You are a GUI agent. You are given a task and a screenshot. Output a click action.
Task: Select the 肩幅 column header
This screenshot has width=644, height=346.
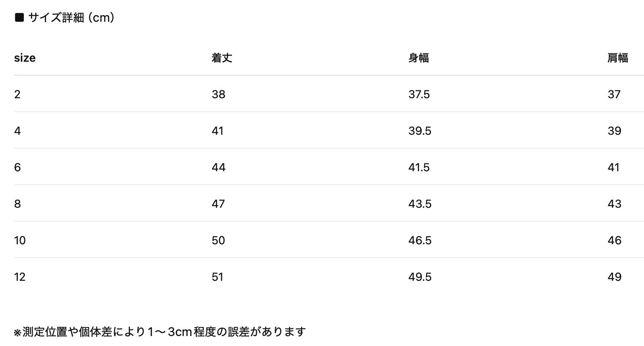click(617, 58)
